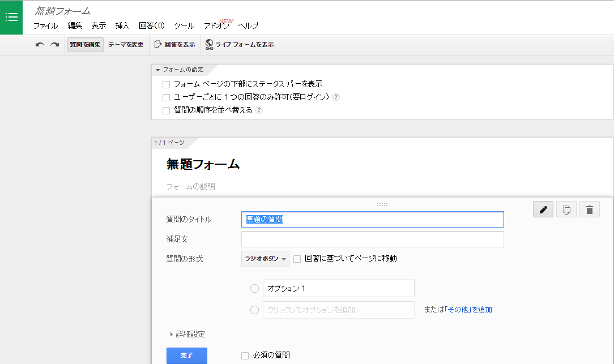
Task: Click the drag handle above the question editor
Action: click(x=382, y=204)
